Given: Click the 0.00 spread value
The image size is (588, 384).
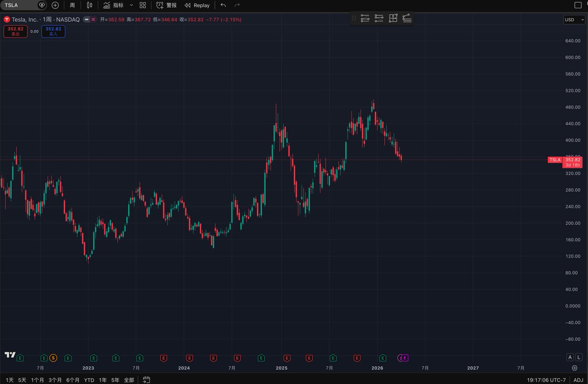Looking at the screenshot, I should 34,31.
